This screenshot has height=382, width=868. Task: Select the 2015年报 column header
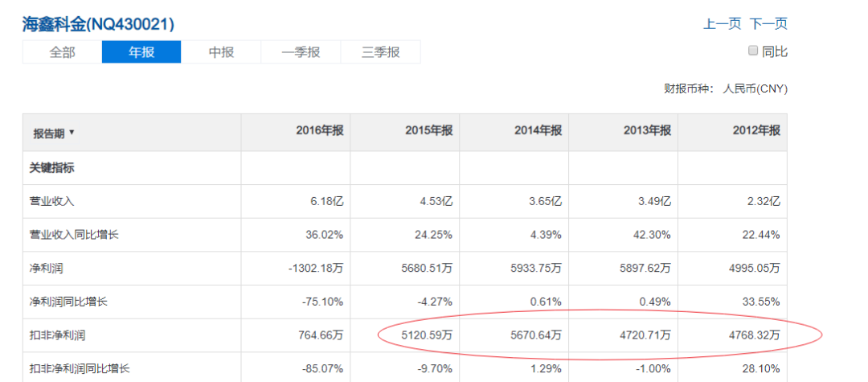[x=428, y=130]
